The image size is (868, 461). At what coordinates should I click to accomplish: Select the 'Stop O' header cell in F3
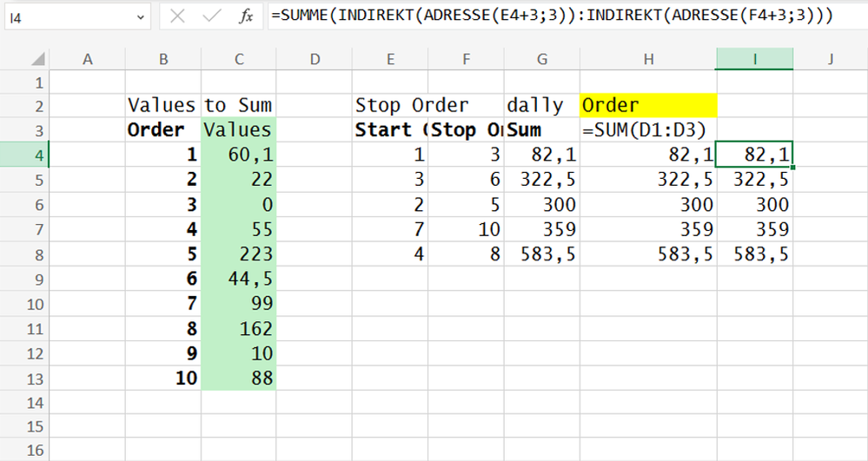(466, 130)
